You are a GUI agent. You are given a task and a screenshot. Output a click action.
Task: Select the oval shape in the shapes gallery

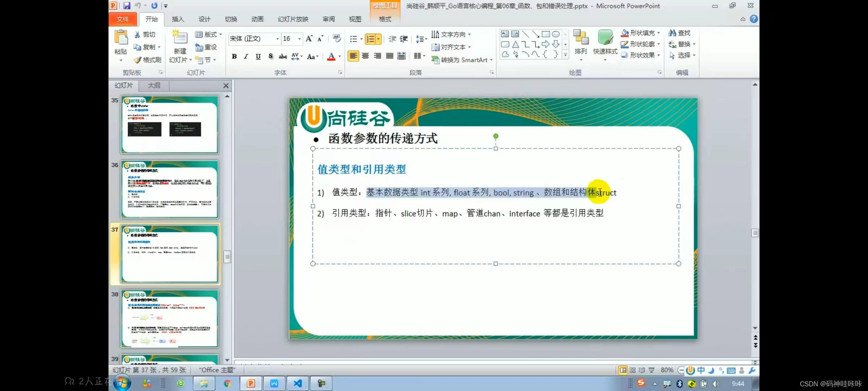pyautogui.click(x=556, y=34)
